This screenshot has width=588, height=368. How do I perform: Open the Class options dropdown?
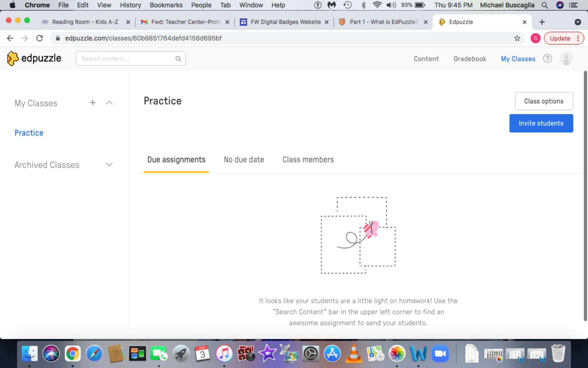[543, 101]
